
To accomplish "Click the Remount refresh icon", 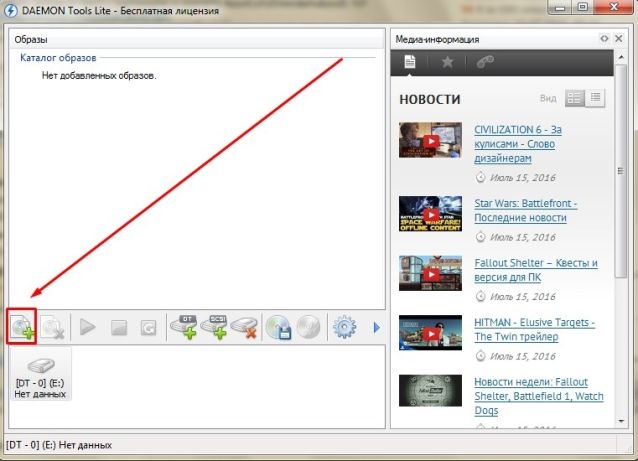I will point(148,327).
